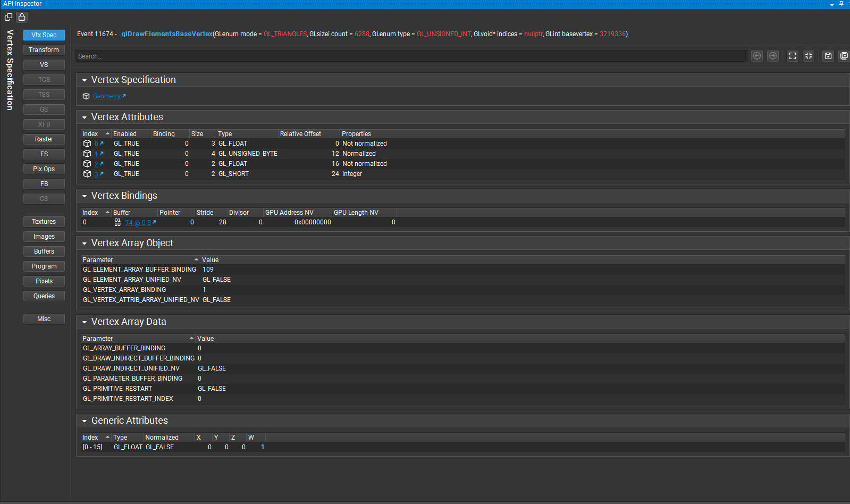Open the Textures tab

44,222
